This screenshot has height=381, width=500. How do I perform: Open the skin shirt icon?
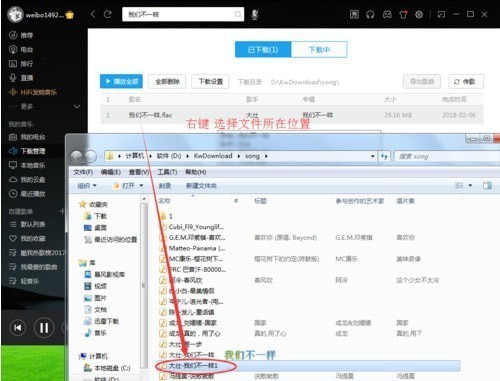point(403,14)
